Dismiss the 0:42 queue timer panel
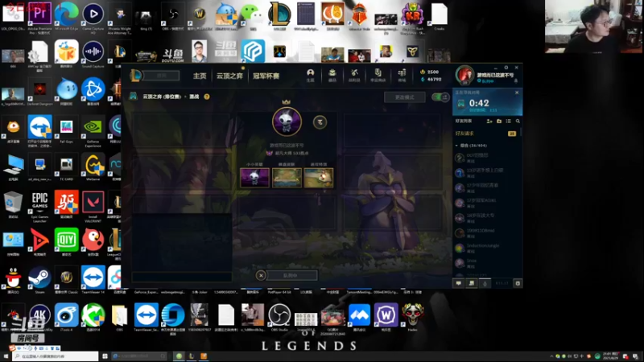This screenshot has width=644, height=362. (x=517, y=93)
